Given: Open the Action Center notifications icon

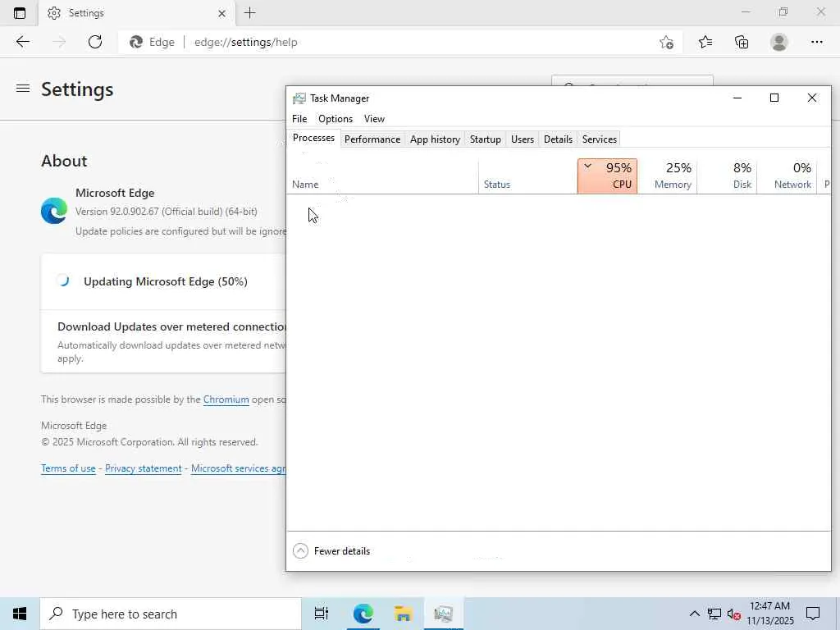Looking at the screenshot, I should coord(813,614).
